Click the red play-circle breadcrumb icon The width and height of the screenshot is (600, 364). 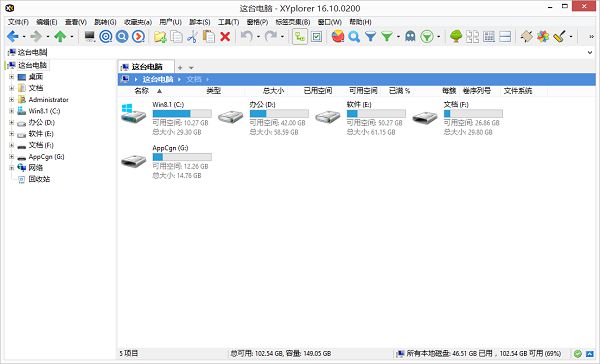pos(138,36)
